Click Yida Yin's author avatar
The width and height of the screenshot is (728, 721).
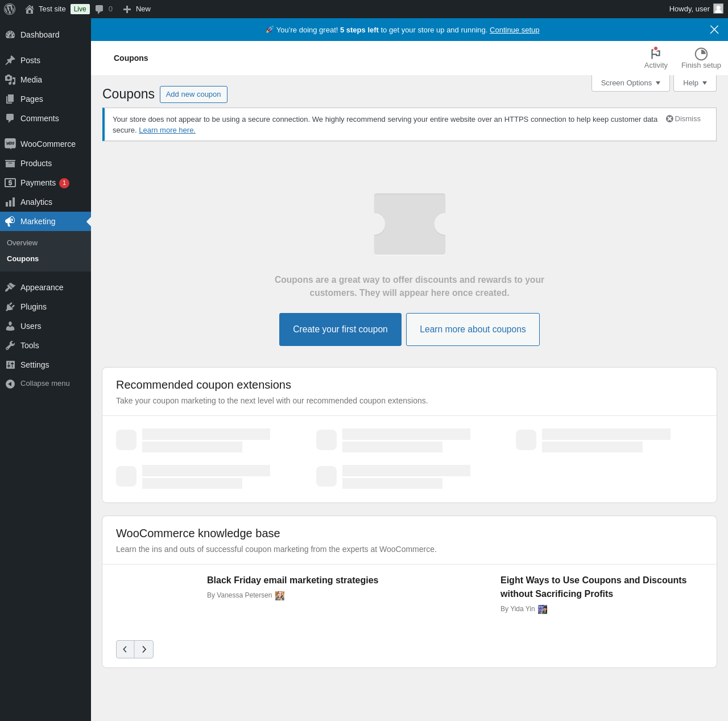543,609
